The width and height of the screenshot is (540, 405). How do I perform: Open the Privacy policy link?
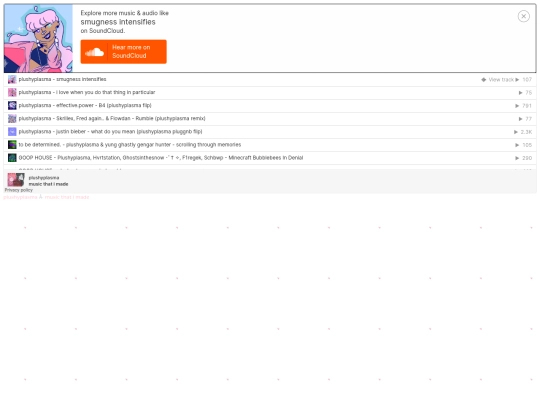click(x=19, y=190)
